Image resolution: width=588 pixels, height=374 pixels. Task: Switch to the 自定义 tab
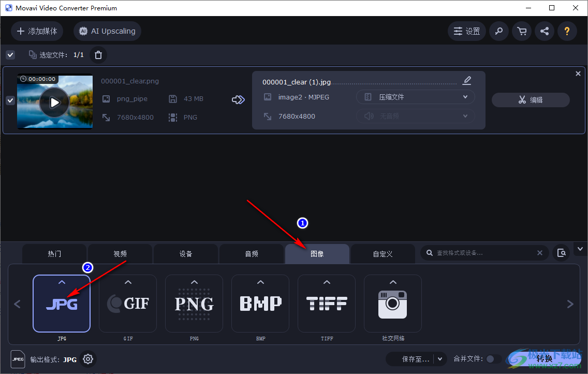383,254
